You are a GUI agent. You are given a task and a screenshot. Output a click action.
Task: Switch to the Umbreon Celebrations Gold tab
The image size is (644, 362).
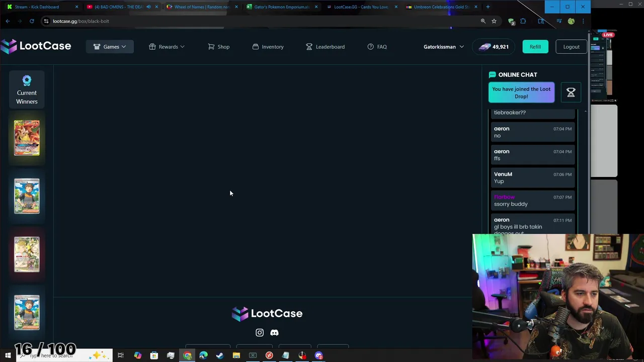pos(441,7)
